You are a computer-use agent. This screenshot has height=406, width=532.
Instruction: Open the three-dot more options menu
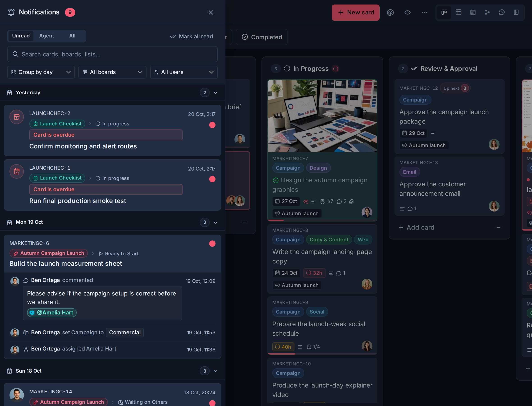click(x=424, y=12)
